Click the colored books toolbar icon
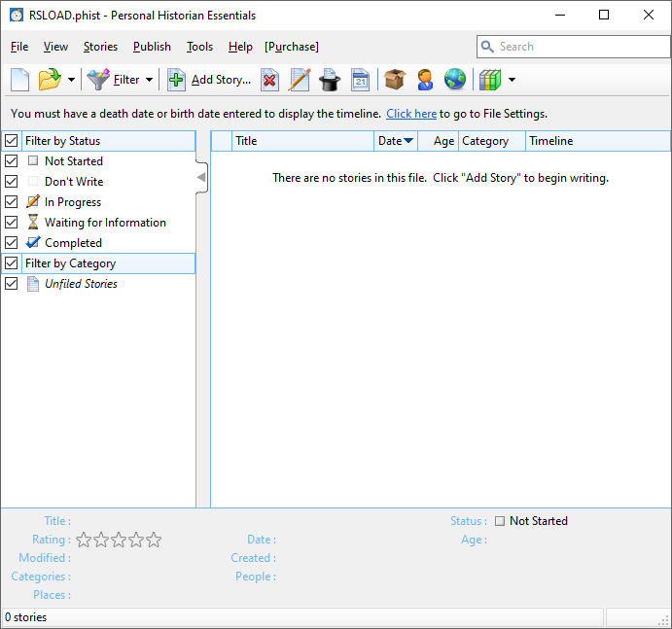 490,80
